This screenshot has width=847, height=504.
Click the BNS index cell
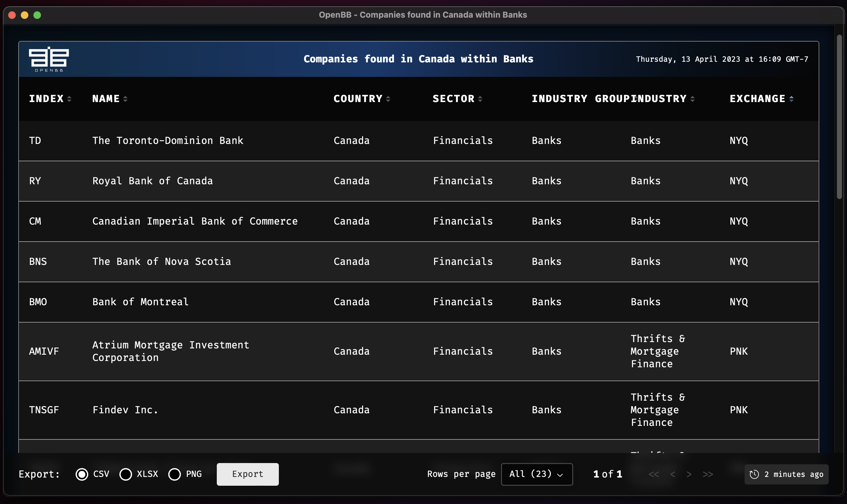click(38, 261)
